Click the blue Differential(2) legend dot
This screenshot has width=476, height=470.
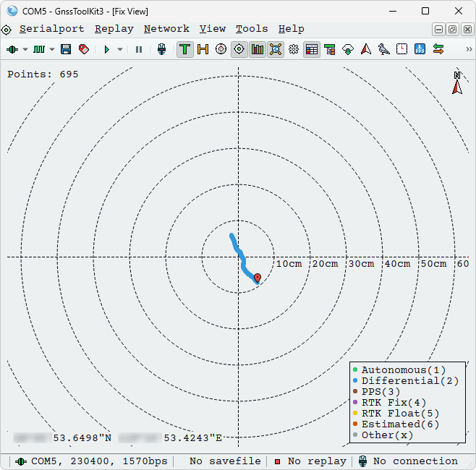(x=355, y=380)
